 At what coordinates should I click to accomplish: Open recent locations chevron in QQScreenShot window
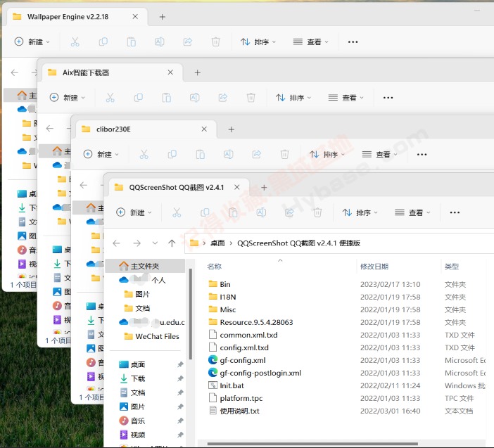(x=155, y=243)
